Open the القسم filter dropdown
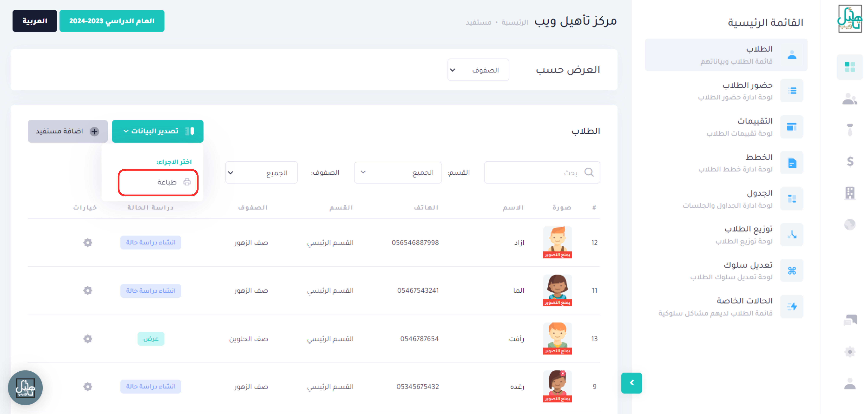868x414 pixels. (x=398, y=173)
